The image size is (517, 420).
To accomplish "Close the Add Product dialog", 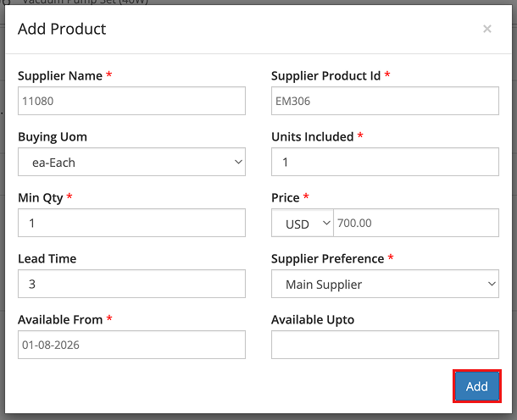I will coord(487,30).
